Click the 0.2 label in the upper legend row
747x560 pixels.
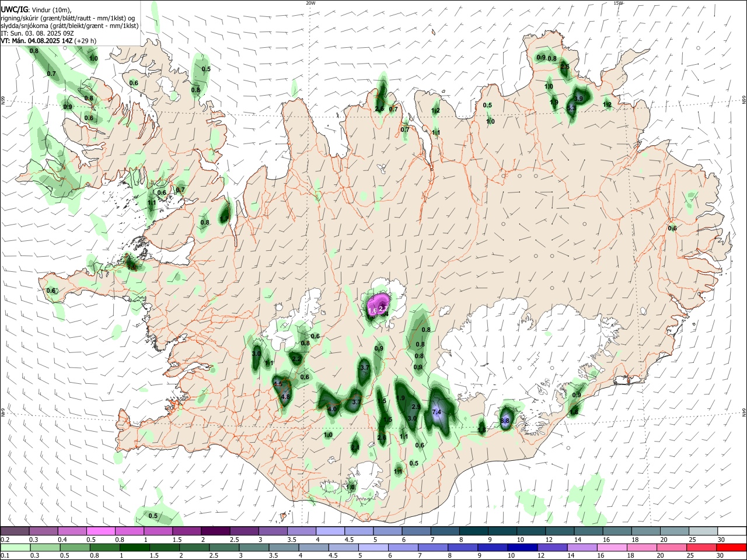pos(5,540)
